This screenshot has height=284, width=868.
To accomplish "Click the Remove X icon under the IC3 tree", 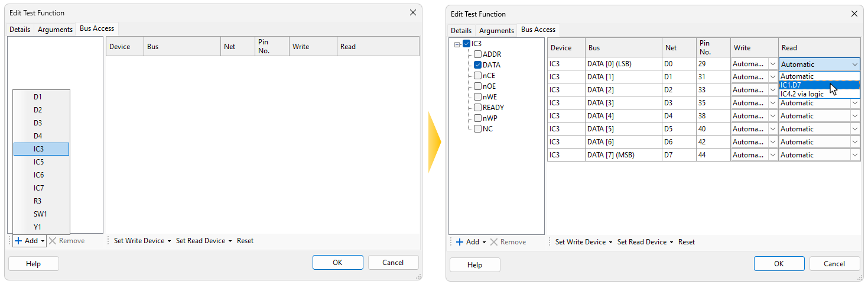I will (494, 242).
